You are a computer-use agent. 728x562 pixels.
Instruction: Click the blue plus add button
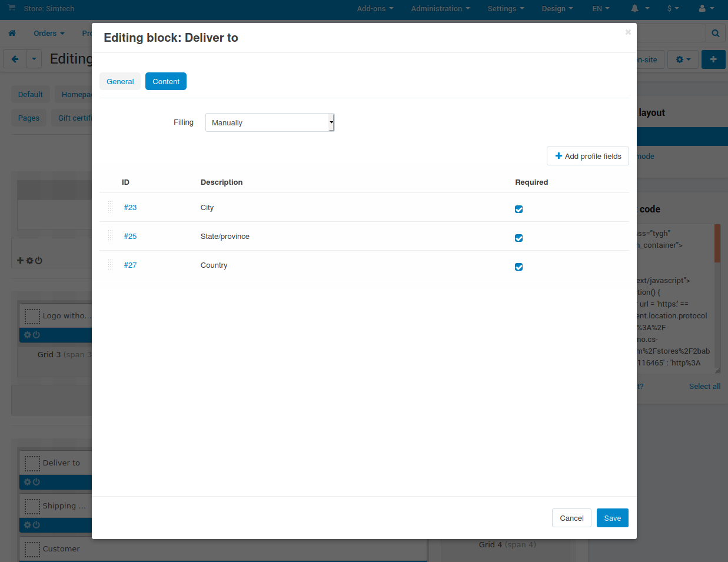coord(713,59)
